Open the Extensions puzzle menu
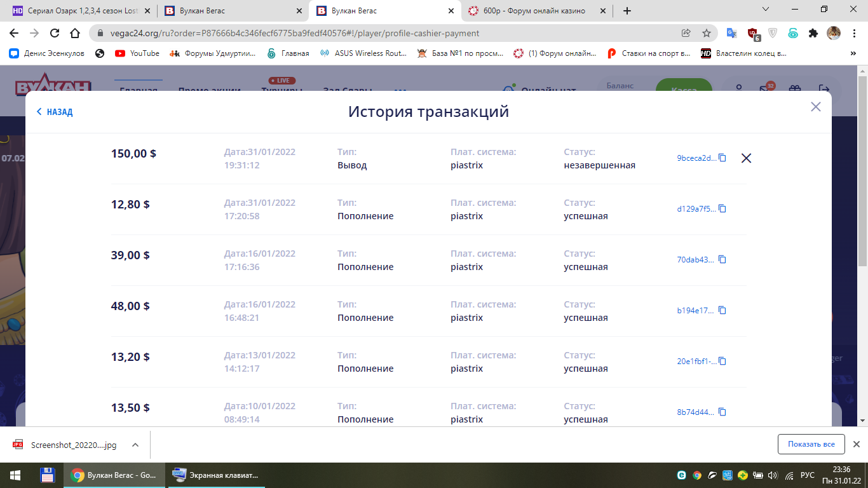Screen dimensions: 868x488 pos(813,33)
